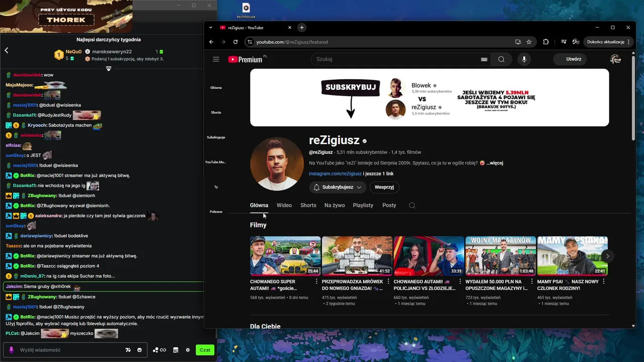Click the chat translate icon
Image resolution: width=644 pixels, height=362 pixels.
pos(128,350)
